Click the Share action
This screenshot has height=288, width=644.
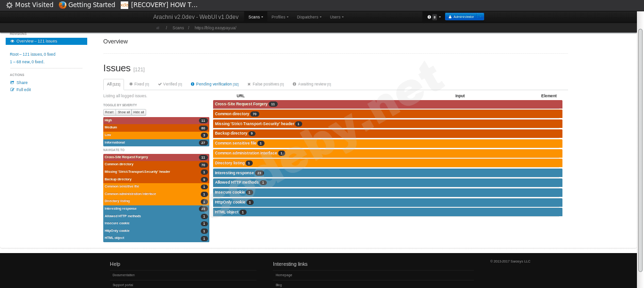click(x=22, y=83)
